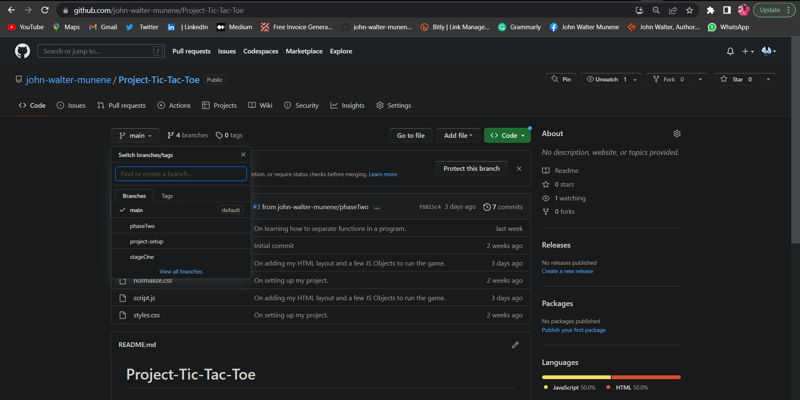Open the Chrome Update menu
The width and height of the screenshot is (800, 400).
coord(774,10)
